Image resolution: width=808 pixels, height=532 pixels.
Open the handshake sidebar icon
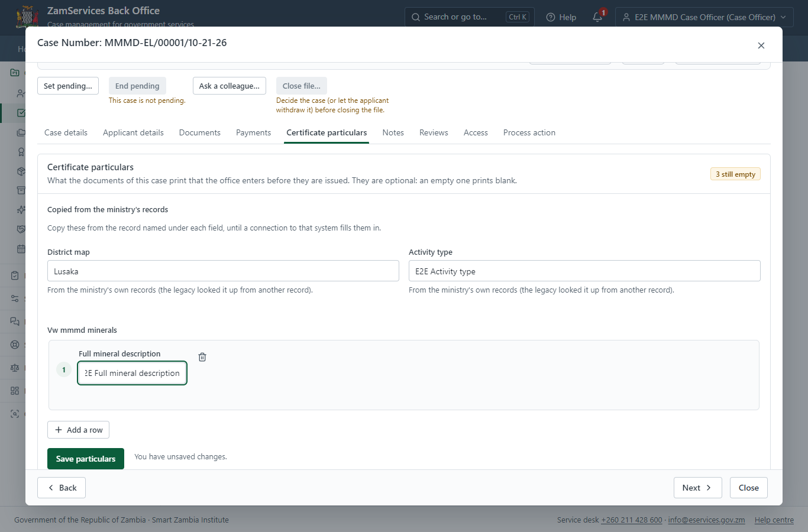[21, 229]
